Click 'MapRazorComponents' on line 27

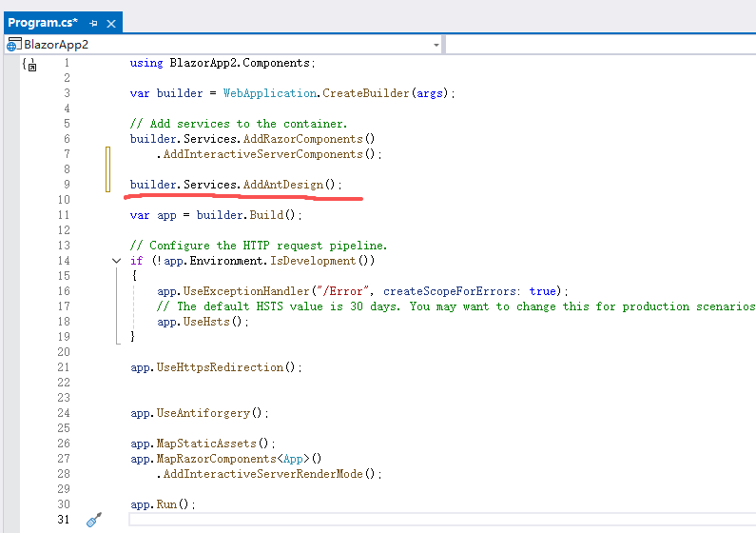217,459
